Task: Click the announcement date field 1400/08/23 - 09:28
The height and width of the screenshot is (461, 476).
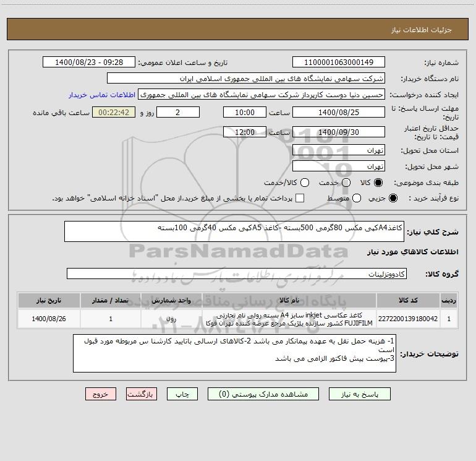Action: click(89, 62)
